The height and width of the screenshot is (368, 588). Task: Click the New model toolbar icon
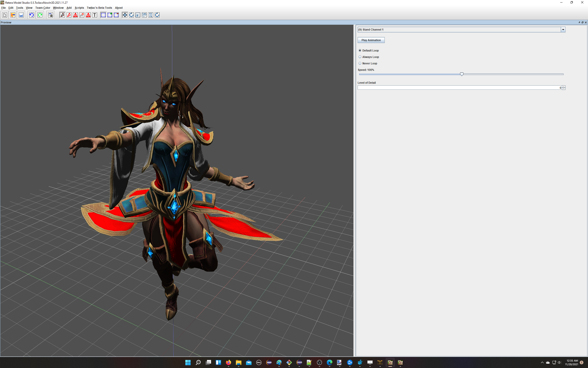5,15
